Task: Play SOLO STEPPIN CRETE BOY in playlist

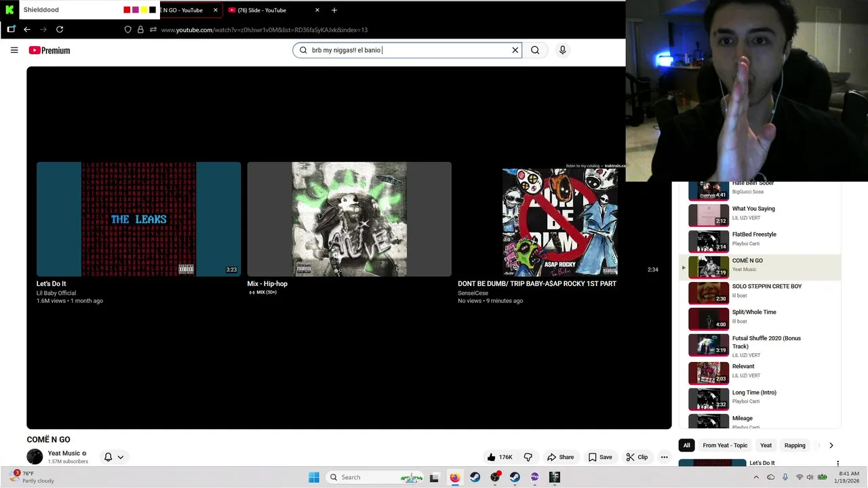Action: [x=760, y=293]
